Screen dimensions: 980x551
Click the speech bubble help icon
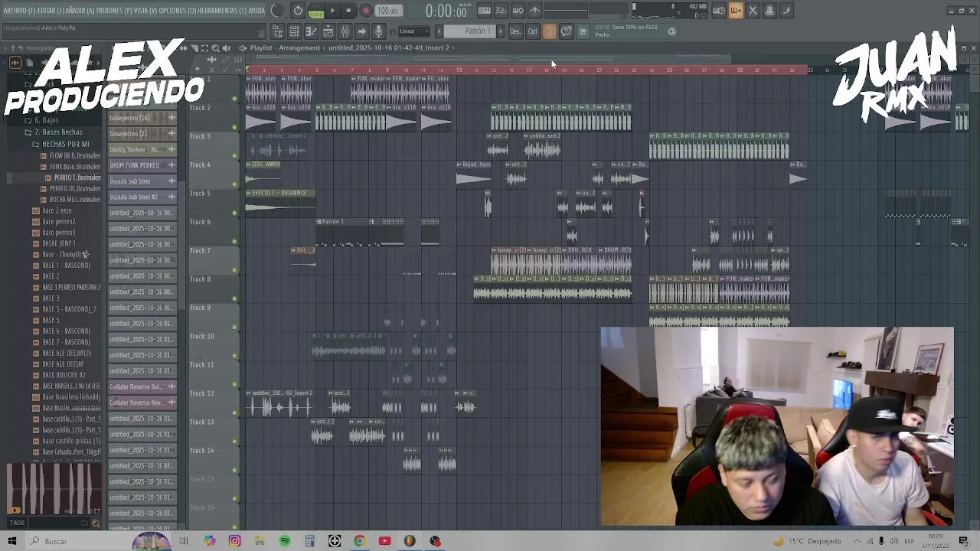click(x=567, y=31)
